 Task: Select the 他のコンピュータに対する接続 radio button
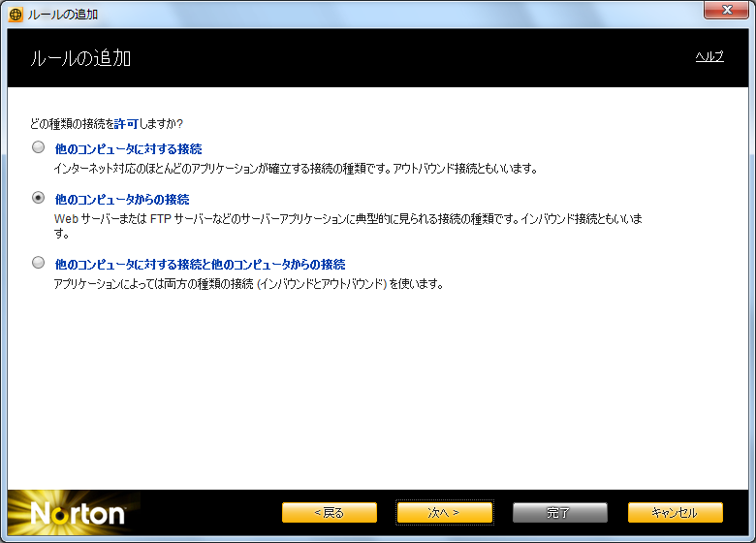(38, 148)
